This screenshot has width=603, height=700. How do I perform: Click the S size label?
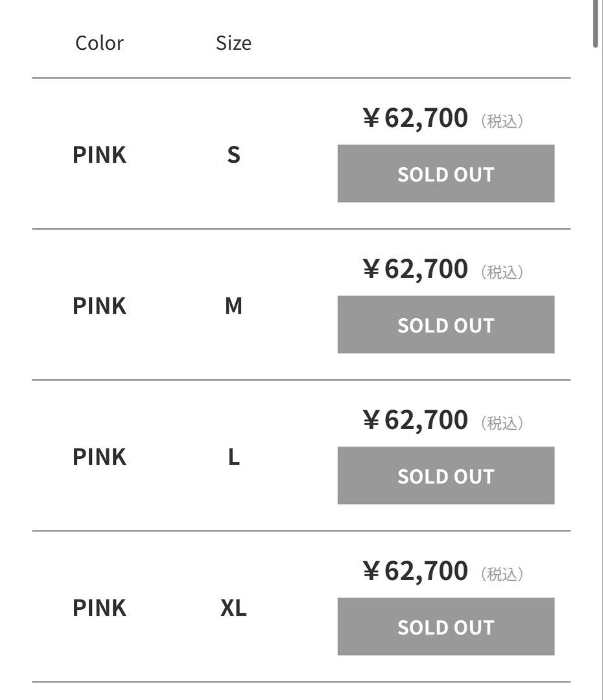pos(233,156)
